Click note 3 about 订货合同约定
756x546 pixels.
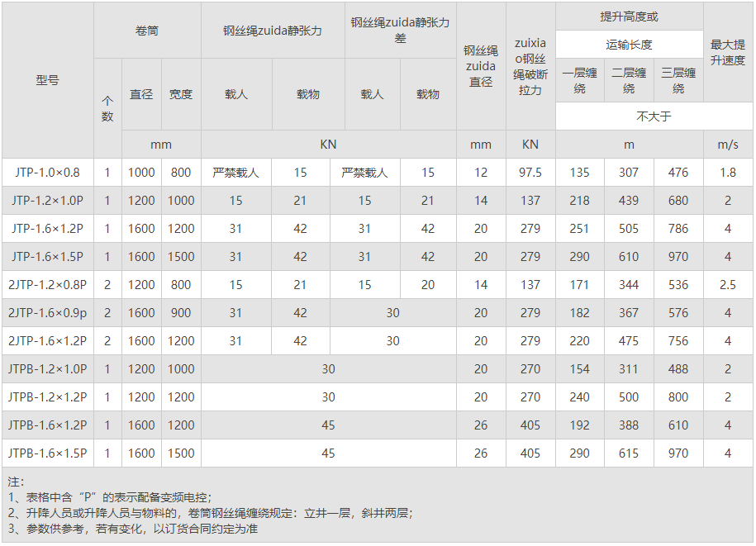coord(132,529)
